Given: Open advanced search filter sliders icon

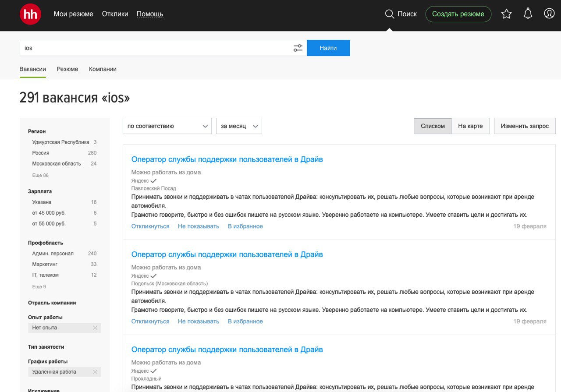Looking at the screenshot, I should 298,48.
